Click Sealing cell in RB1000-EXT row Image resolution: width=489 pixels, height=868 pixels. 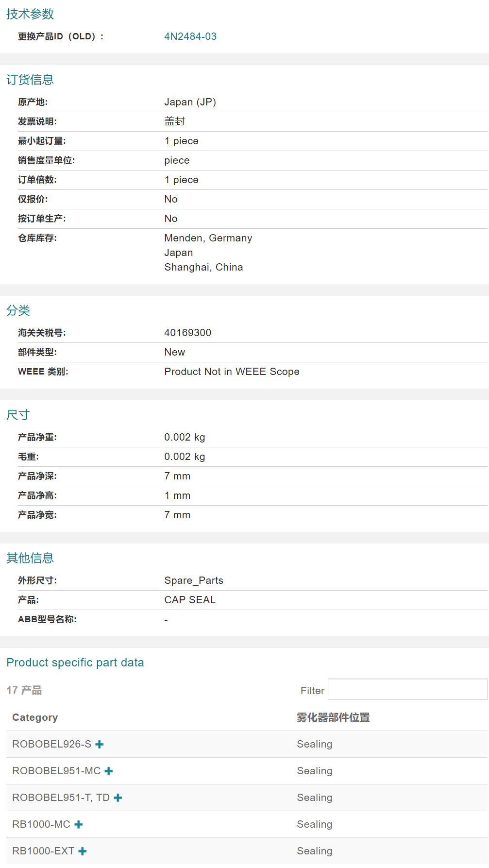tap(314, 851)
